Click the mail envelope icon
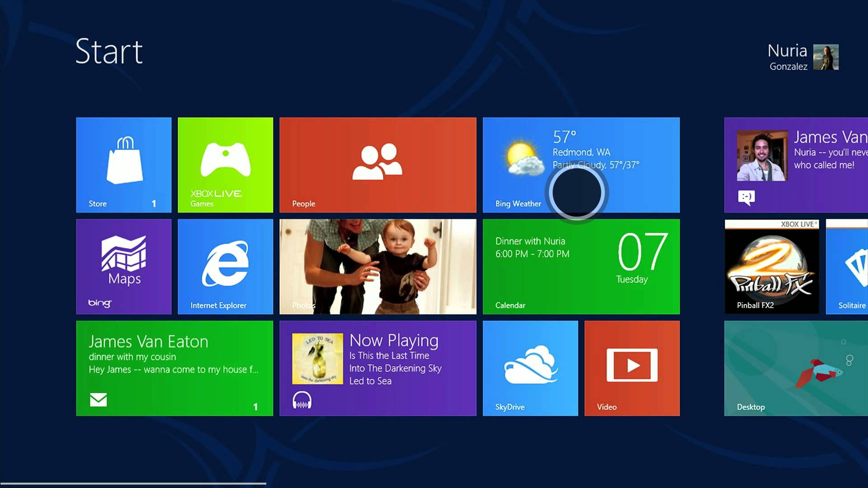This screenshot has height=488, width=868. coord(98,399)
